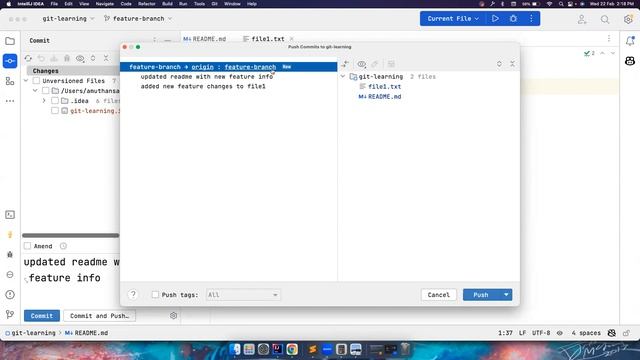Open the Notifications bell icon
640x360 pixels.
630,41
